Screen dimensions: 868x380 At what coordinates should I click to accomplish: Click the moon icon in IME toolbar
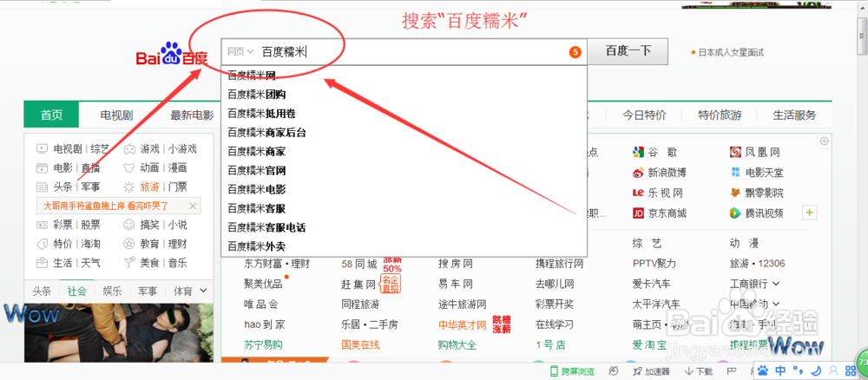(x=817, y=370)
